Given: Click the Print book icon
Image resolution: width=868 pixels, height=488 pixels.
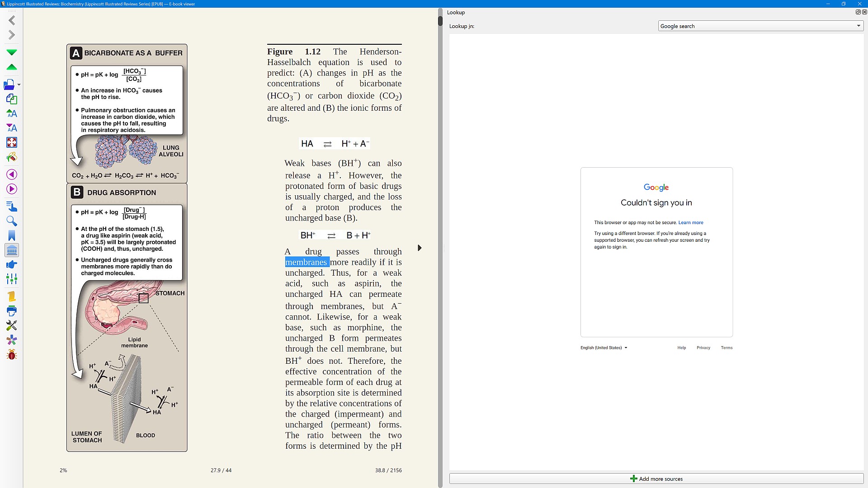Looking at the screenshot, I should point(12,311).
